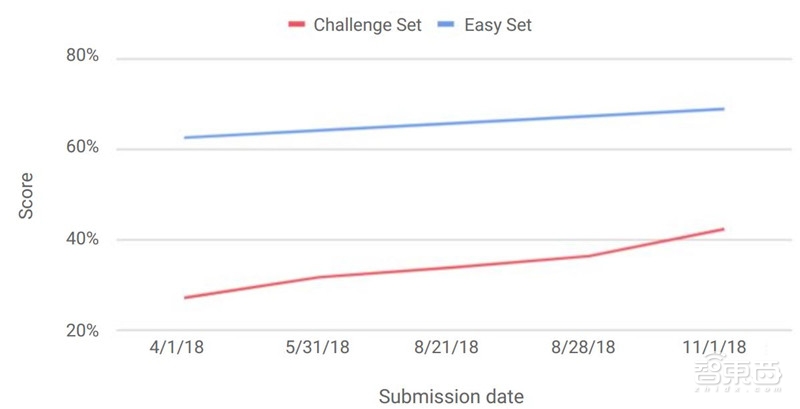Click the Challenge Set line's right endpoint
Image resolution: width=800 pixels, height=409 pixels.
(723, 229)
